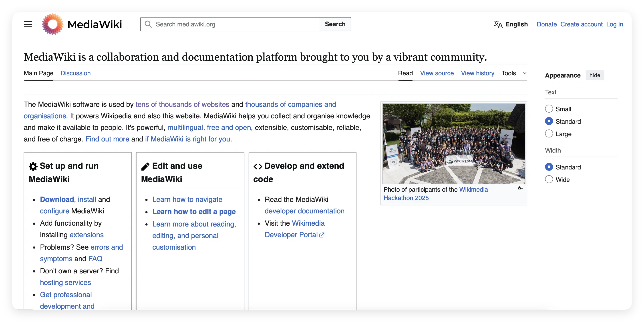The image size is (644, 322).
Task: Click the free and open link
Action: 229,127
